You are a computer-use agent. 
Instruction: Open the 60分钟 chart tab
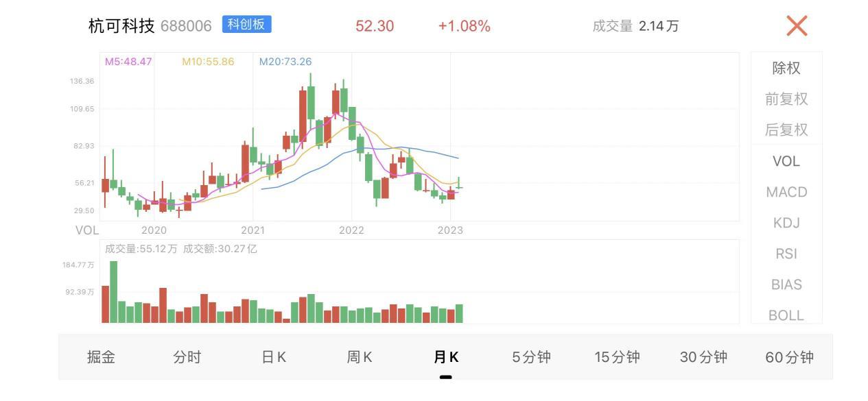(790, 357)
